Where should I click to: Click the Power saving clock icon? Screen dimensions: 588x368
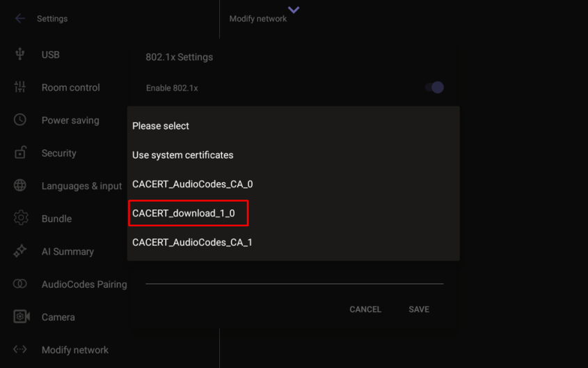(20, 120)
